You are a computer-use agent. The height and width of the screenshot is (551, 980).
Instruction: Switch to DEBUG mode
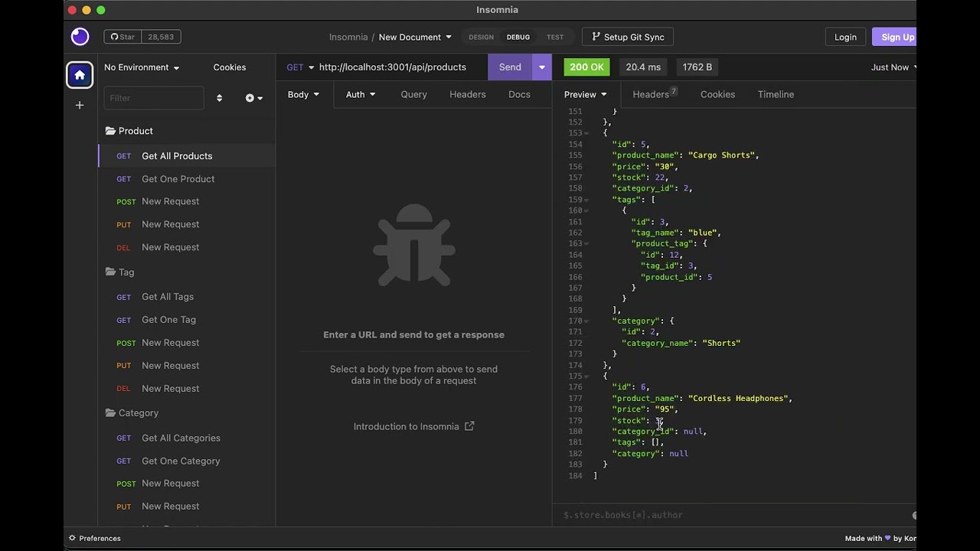[518, 37]
